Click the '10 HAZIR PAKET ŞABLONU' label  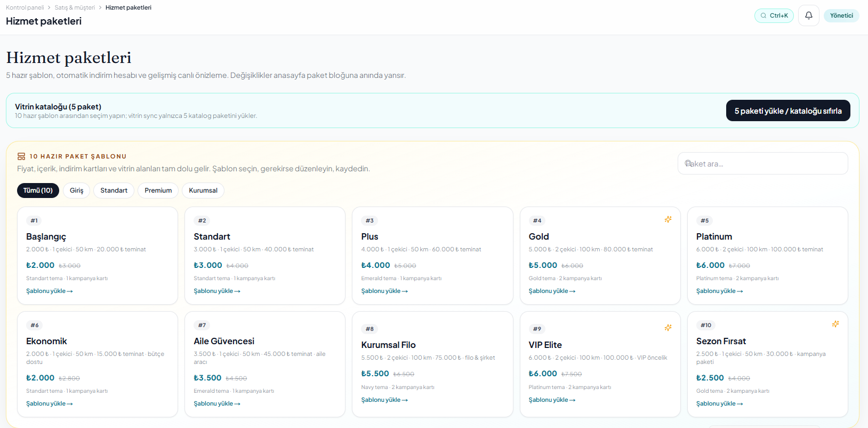click(78, 156)
